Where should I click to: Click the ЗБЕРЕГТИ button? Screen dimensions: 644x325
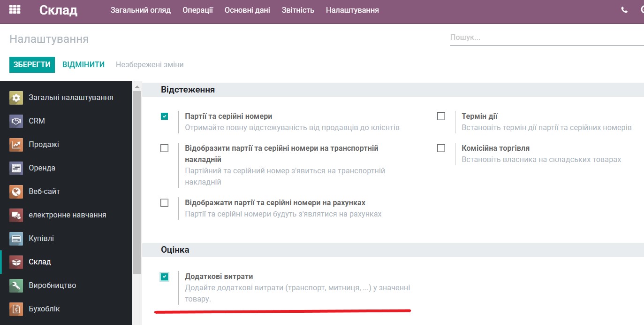[32, 64]
